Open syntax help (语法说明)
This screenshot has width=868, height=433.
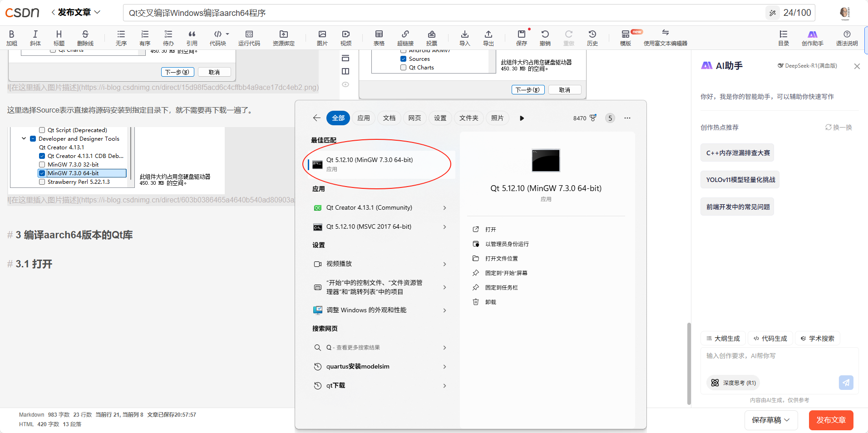tap(847, 38)
